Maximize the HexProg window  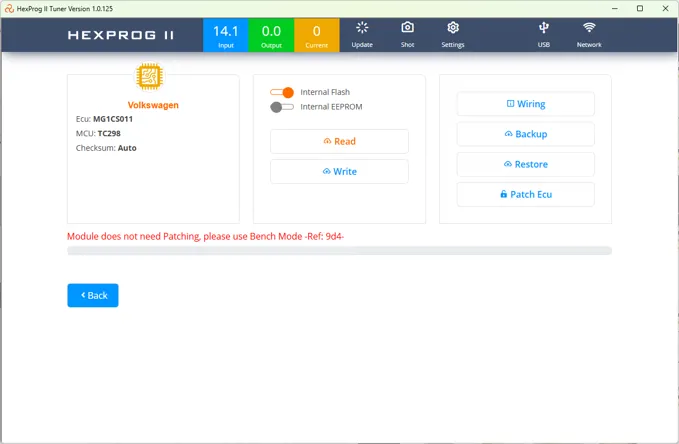[640, 9]
